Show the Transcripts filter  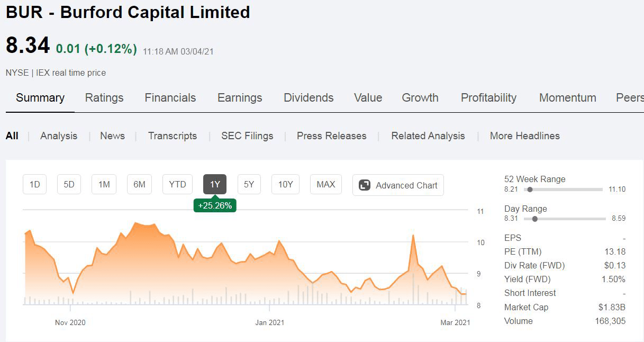[173, 136]
